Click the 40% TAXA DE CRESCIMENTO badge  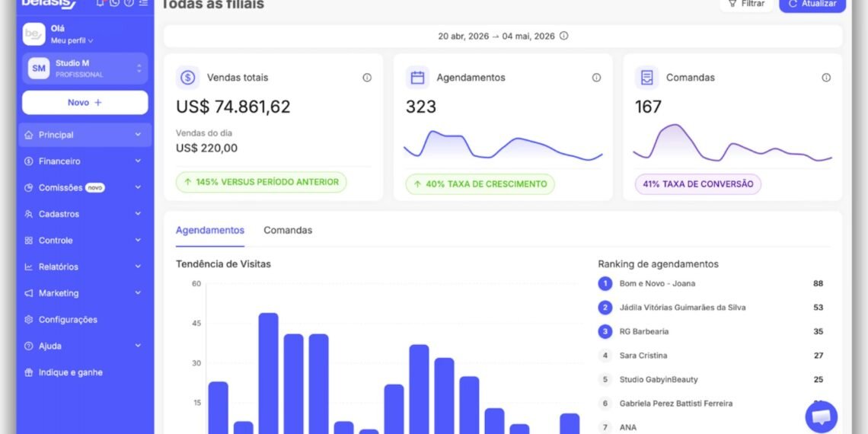pyautogui.click(x=480, y=184)
